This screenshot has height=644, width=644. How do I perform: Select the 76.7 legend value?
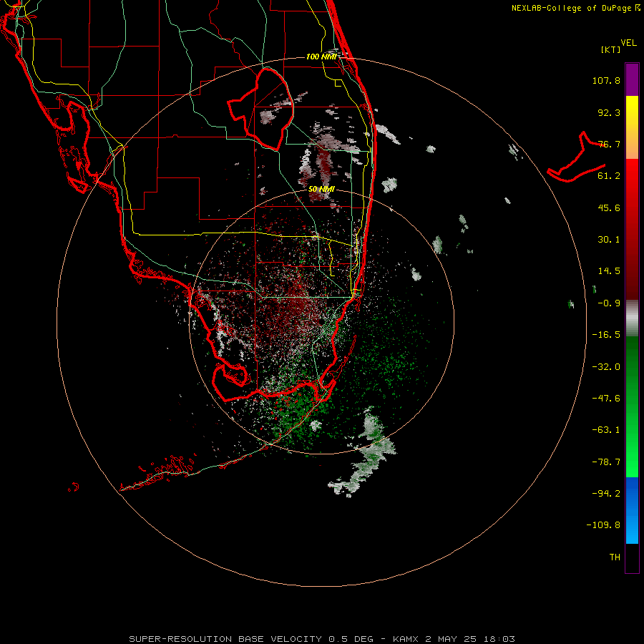(609, 144)
